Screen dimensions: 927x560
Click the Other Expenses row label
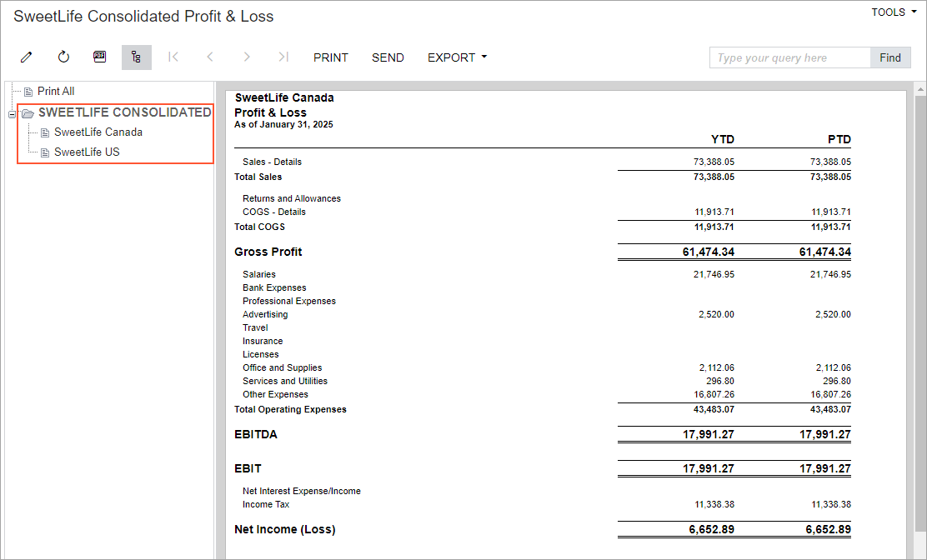(x=275, y=394)
